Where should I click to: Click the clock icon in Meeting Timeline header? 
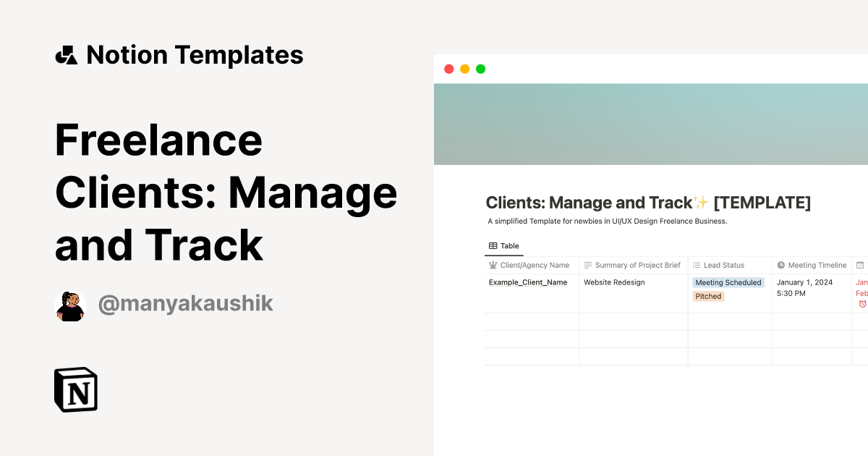point(781,265)
